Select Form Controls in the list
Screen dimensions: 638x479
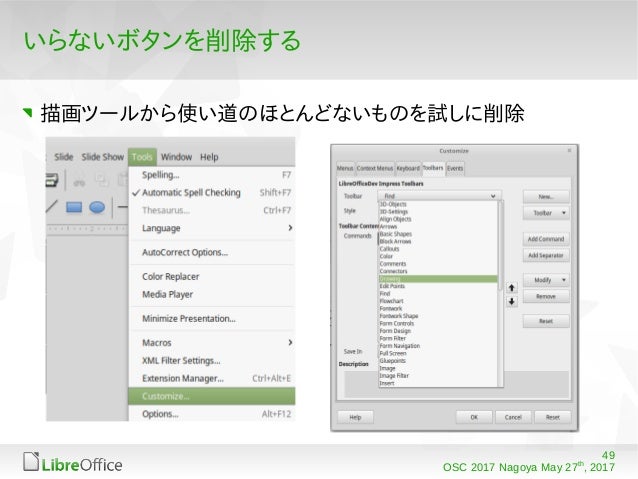438,324
